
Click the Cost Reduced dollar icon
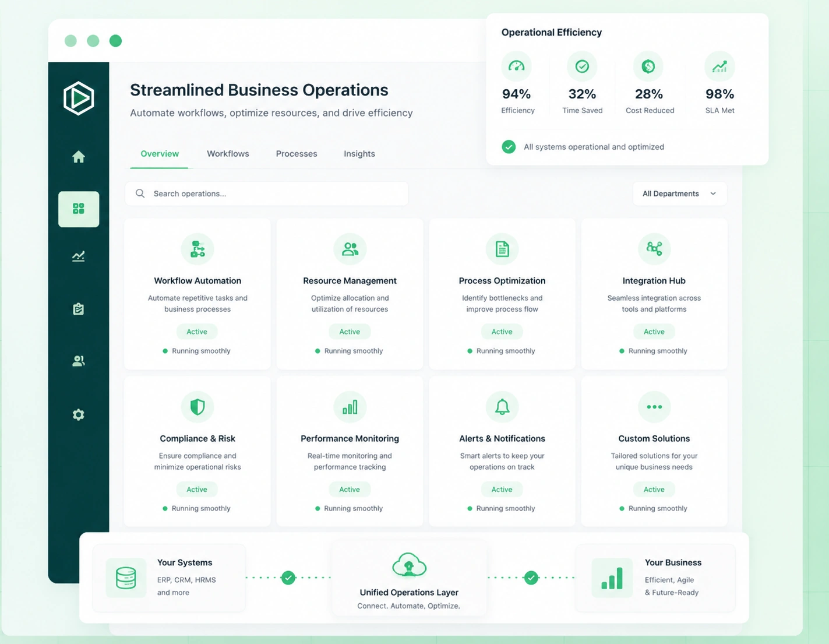point(648,66)
